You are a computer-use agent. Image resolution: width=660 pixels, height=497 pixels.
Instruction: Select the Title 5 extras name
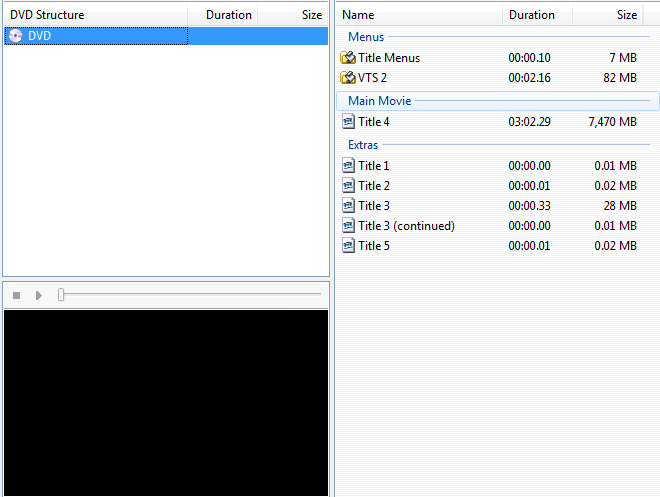[x=374, y=245]
